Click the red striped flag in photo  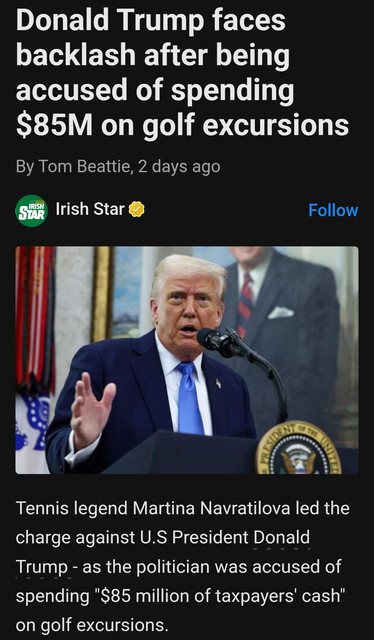point(35,318)
